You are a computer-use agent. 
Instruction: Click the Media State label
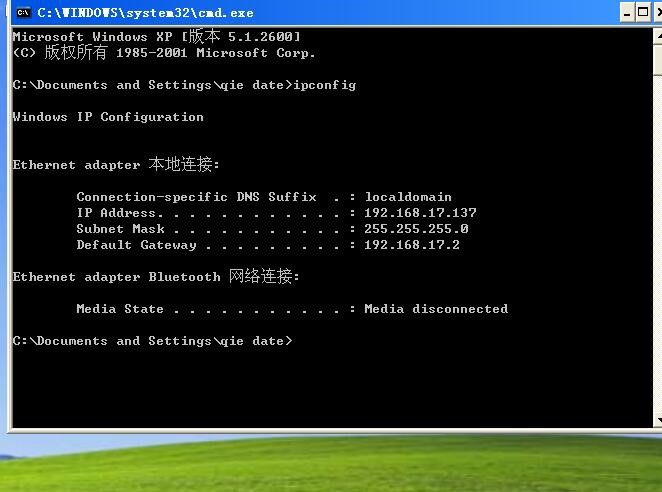click(x=120, y=309)
